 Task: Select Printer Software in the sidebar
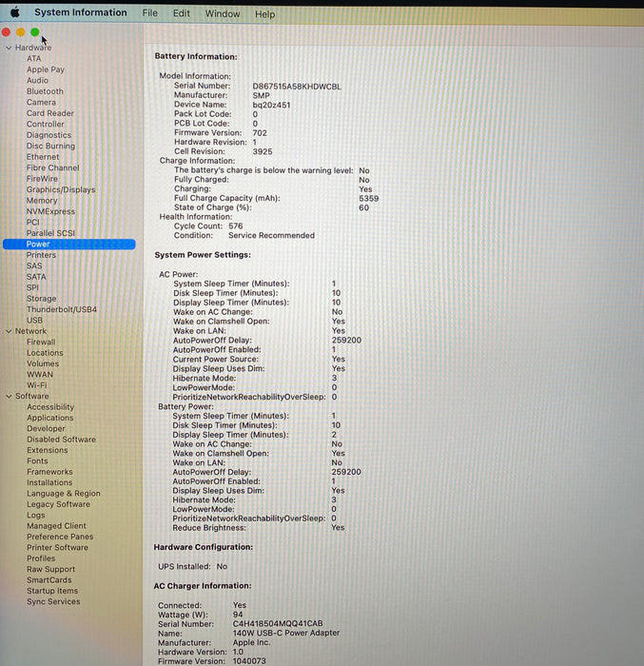tap(57, 547)
